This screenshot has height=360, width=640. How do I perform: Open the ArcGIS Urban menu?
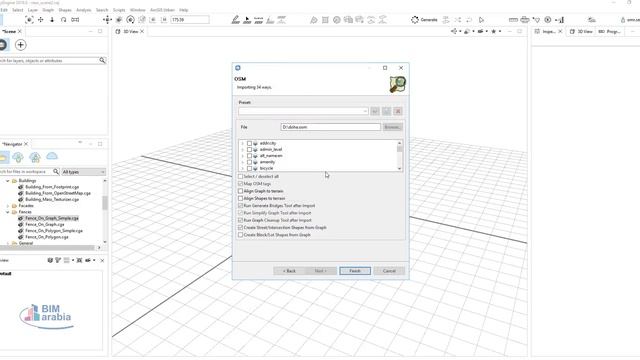162,10
